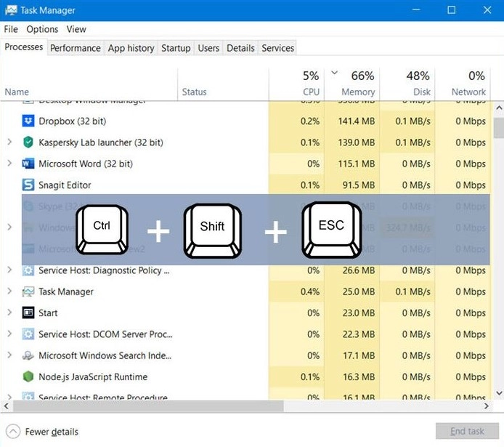Select the Snagit Editor process name
The image size is (504, 447).
[65, 185]
